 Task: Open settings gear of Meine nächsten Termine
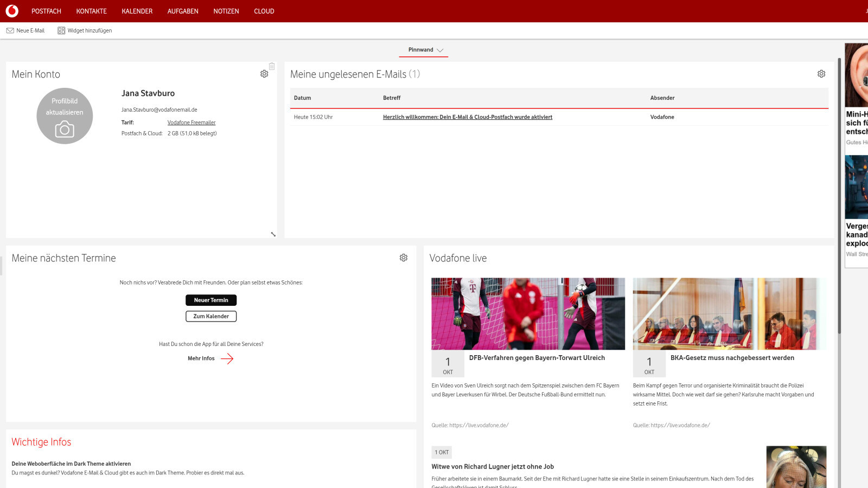pos(403,258)
